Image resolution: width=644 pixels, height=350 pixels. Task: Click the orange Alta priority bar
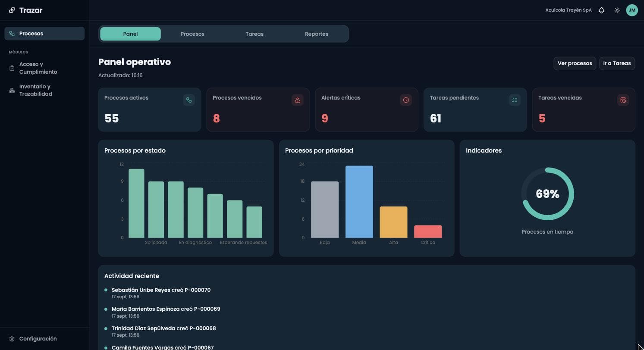393,222
